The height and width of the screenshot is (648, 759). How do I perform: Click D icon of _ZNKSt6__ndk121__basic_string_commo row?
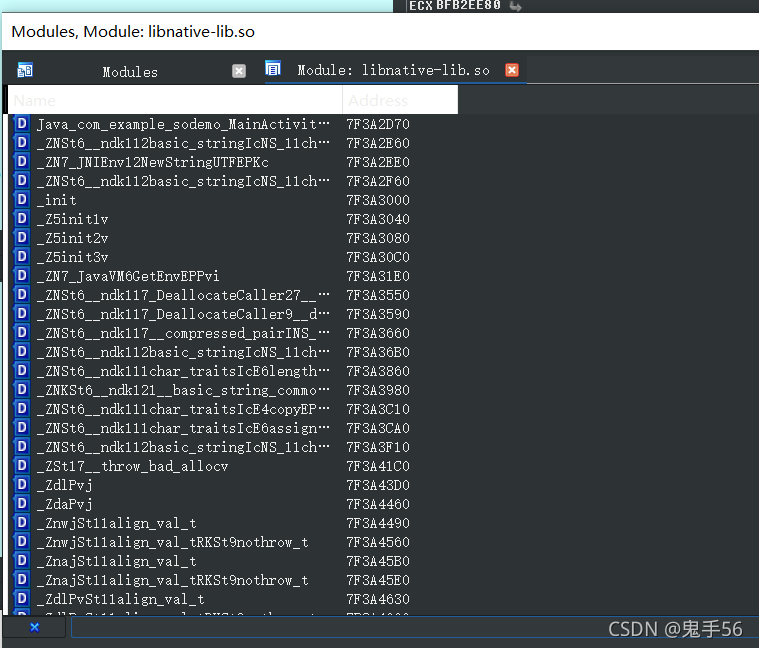tap(22, 390)
